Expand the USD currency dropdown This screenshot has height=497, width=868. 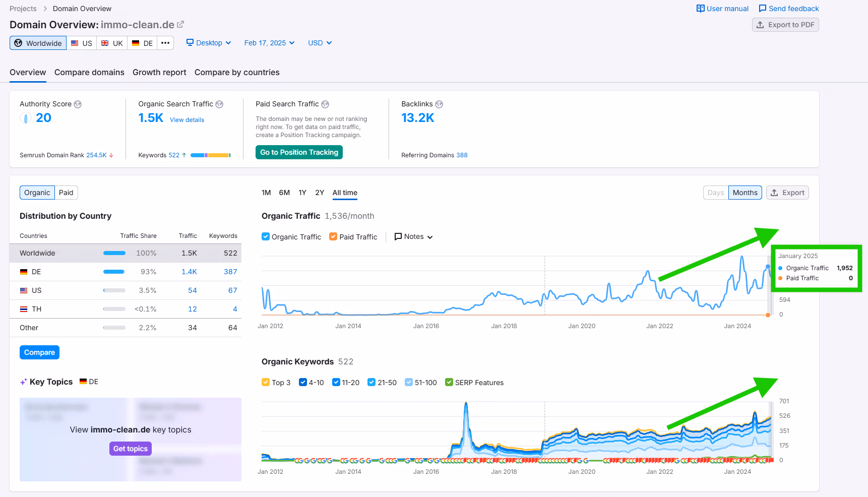(x=320, y=43)
